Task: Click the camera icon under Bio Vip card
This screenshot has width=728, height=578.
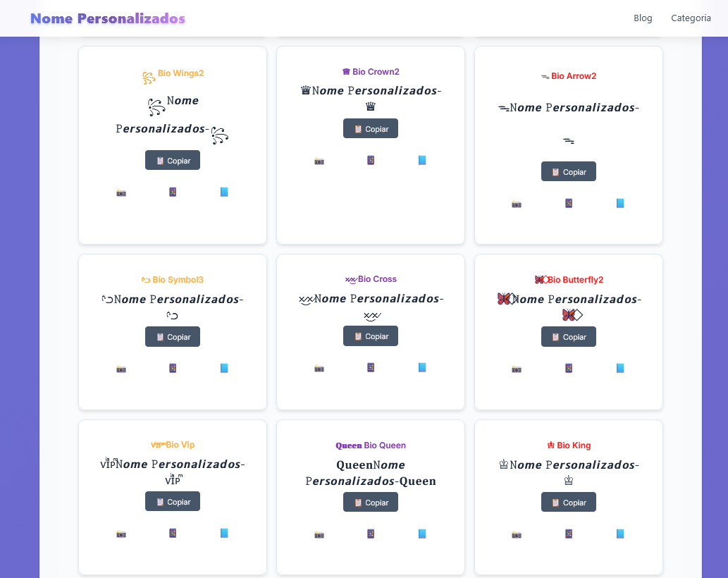Action: tap(121, 534)
